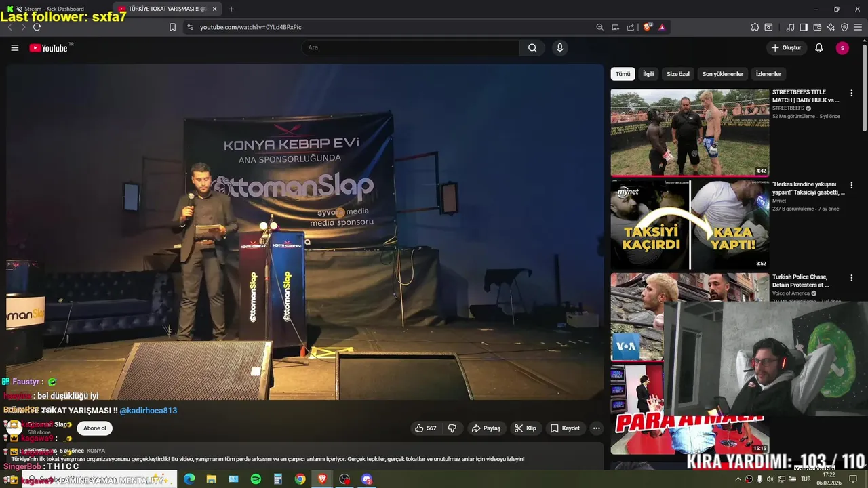This screenshot has height=488, width=868.
Task: Open a new browser tab
Action: tap(231, 9)
